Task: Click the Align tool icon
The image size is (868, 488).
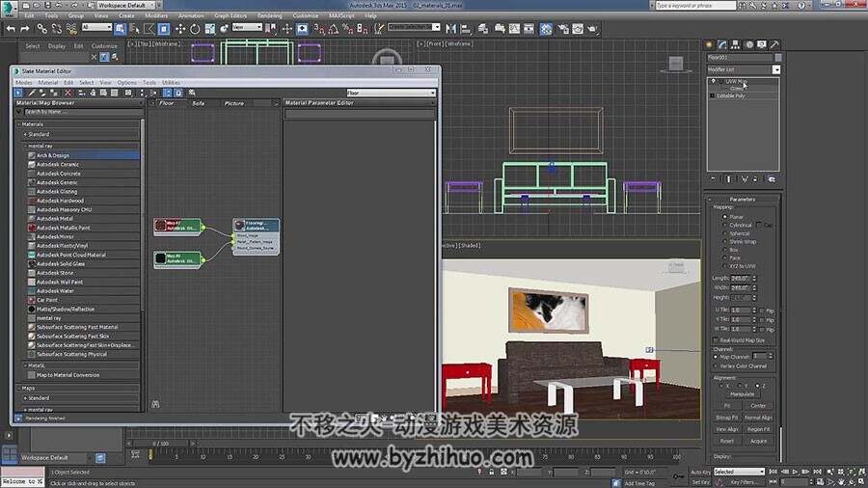Action: tap(466, 29)
